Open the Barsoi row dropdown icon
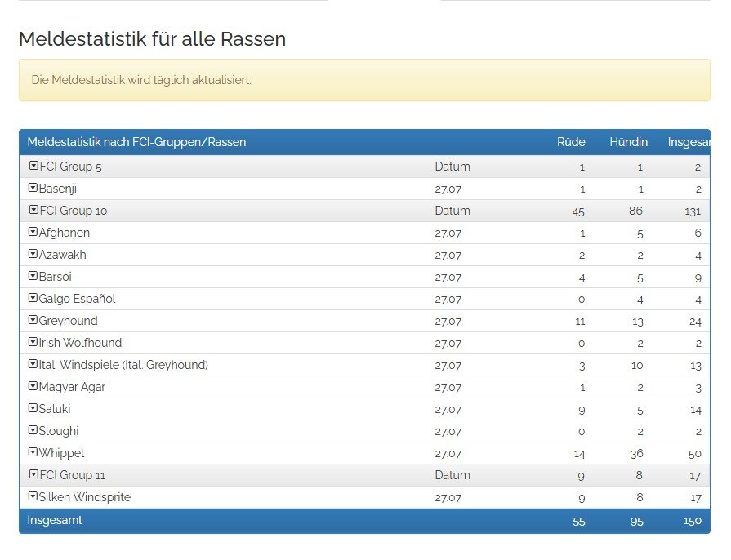731x560 pixels. click(33, 275)
